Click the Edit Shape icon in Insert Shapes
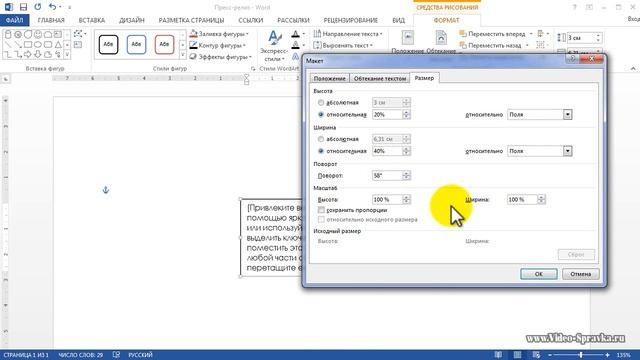Screen dimensions: 640x360 tap(79, 34)
